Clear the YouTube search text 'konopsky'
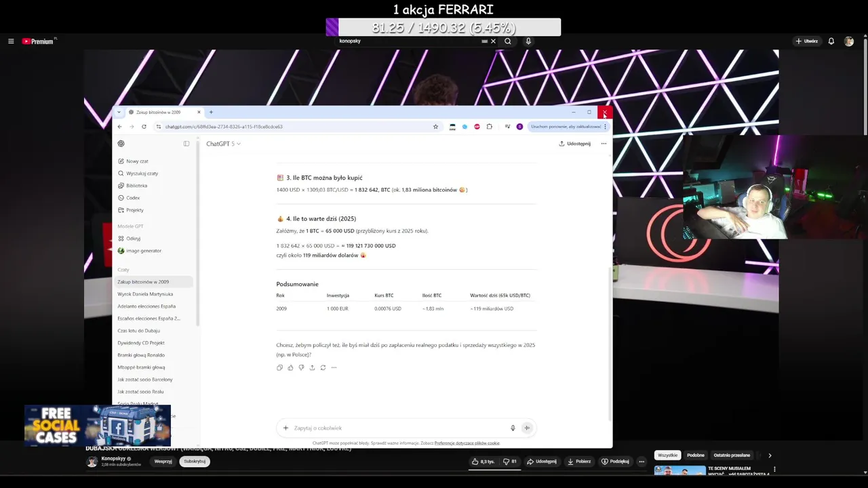The height and width of the screenshot is (488, 868). [x=493, y=41]
